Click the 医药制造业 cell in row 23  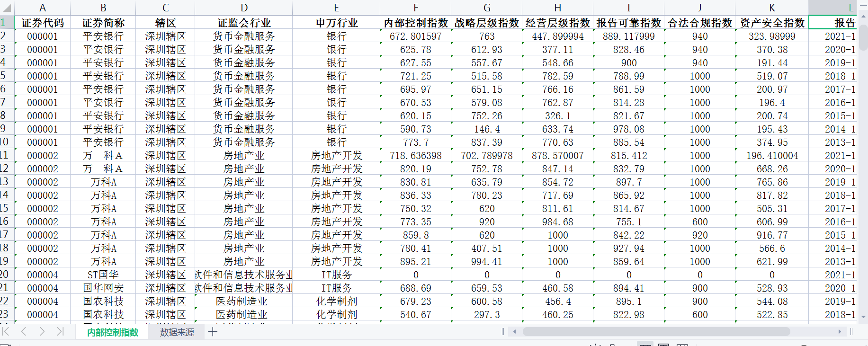tap(244, 314)
